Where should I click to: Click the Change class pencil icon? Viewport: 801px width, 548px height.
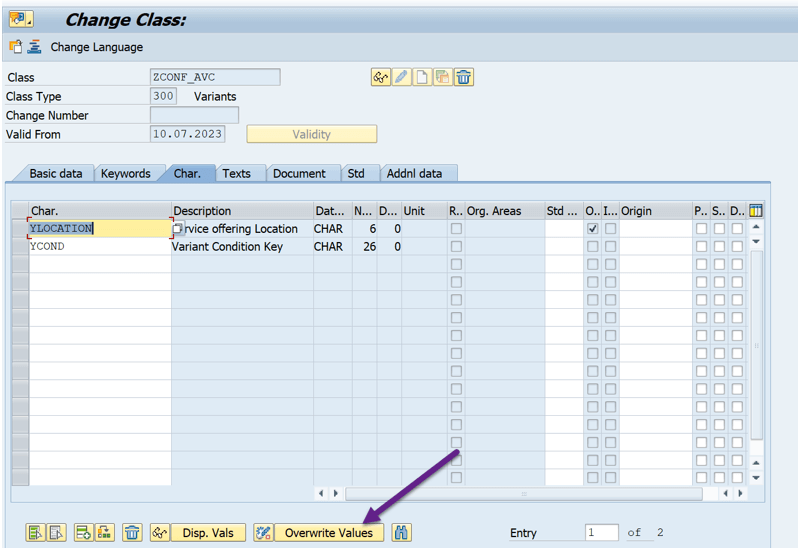pyautogui.click(x=402, y=77)
